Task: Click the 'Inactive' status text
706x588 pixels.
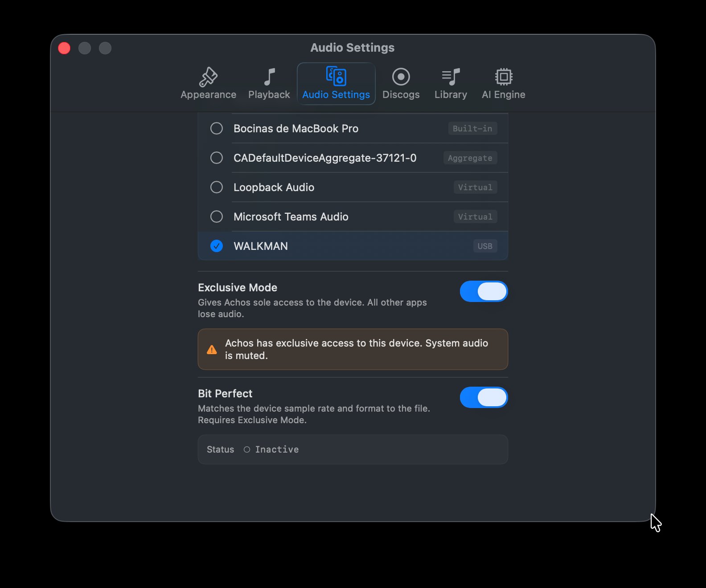Action: click(277, 449)
